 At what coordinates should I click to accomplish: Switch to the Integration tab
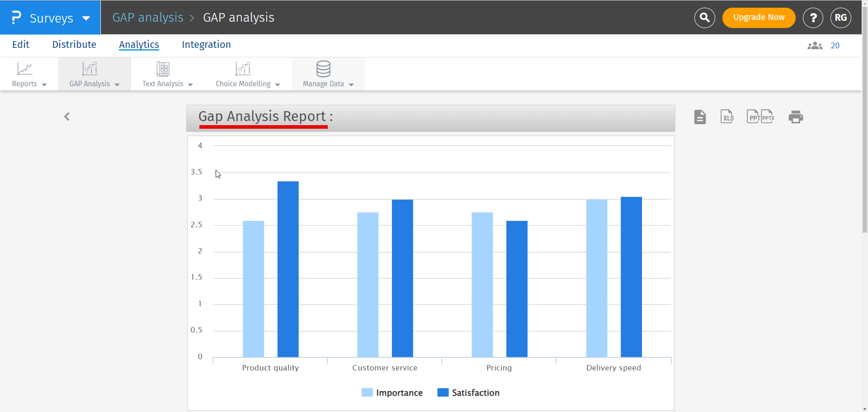(x=206, y=45)
